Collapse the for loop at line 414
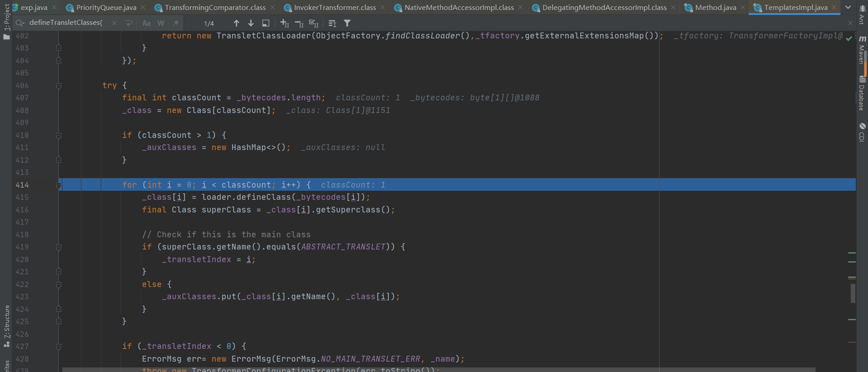The width and height of the screenshot is (868, 372). pos(58,185)
